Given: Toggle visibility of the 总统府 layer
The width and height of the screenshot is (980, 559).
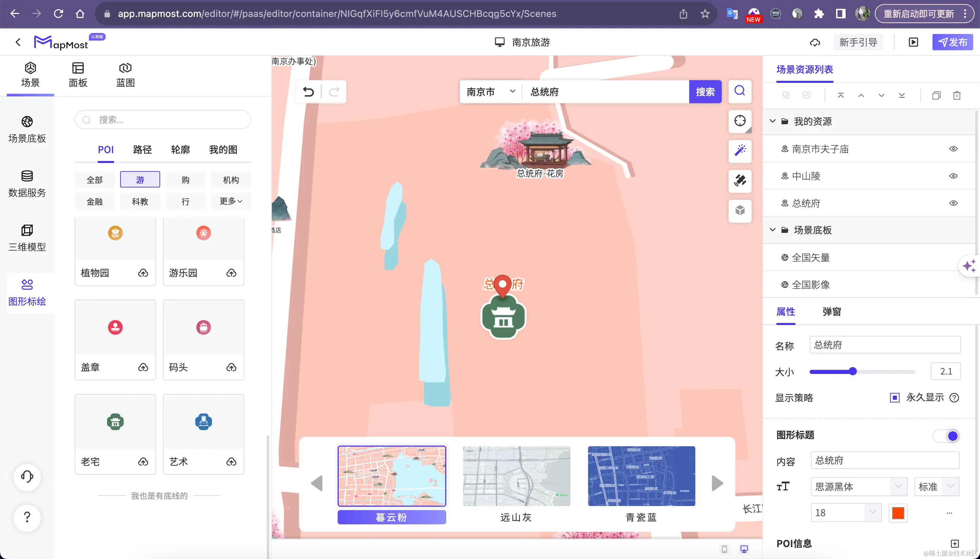Looking at the screenshot, I should [953, 203].
